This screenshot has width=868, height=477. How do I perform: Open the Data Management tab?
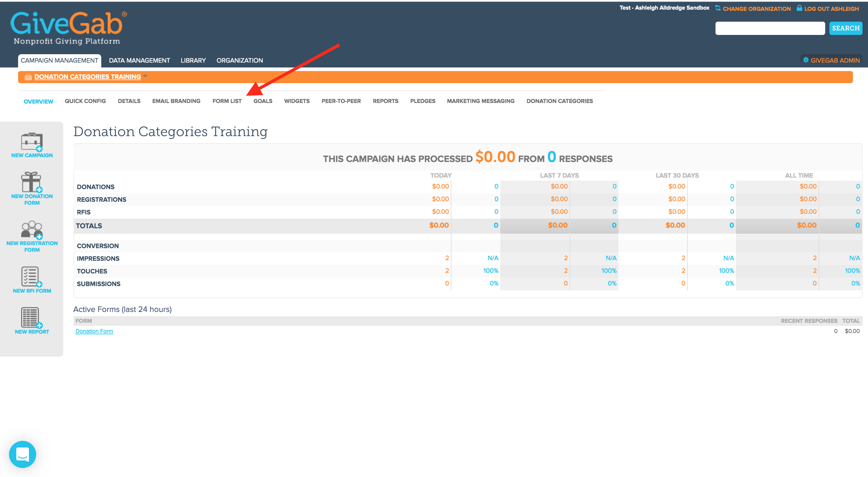click(140, 61)
